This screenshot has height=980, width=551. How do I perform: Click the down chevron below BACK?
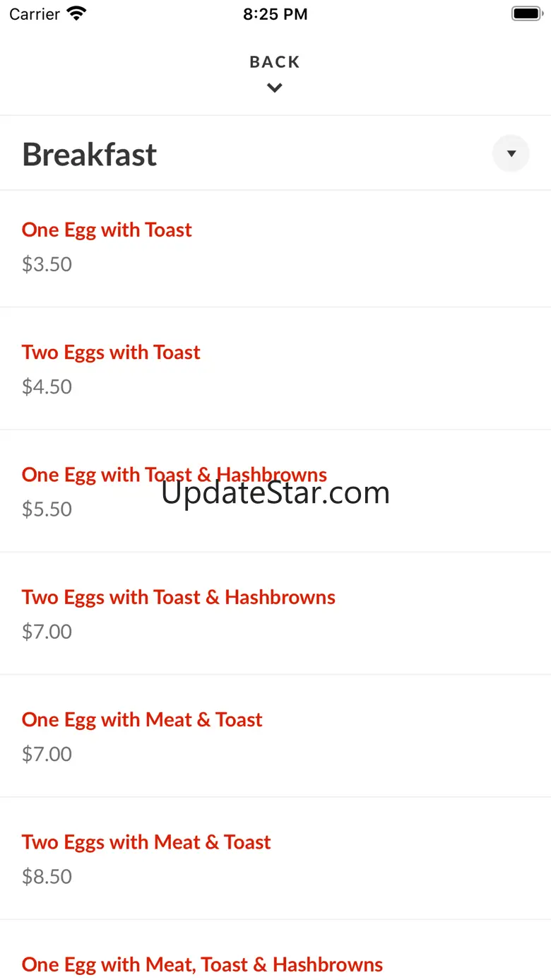tap(275, 88)
